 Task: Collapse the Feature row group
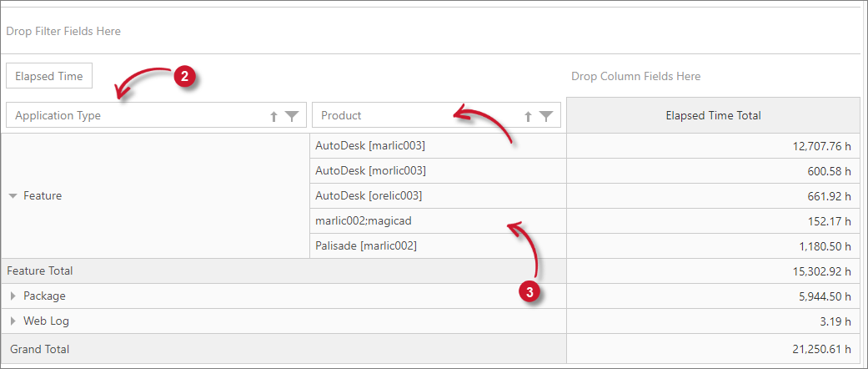point(14,196)
